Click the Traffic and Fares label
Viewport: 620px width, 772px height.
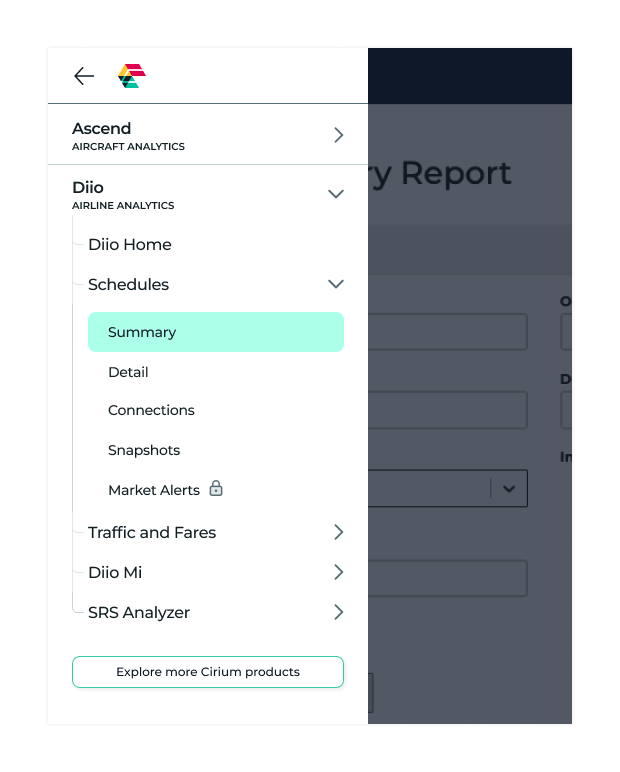coord(152,532)
